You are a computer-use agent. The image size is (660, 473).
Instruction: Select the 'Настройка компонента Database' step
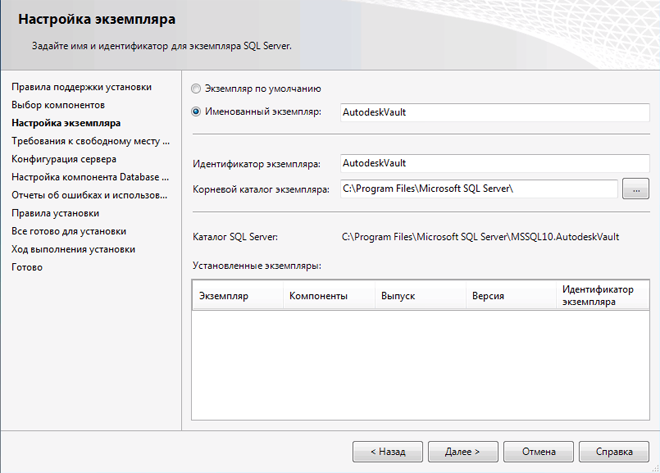90,177
